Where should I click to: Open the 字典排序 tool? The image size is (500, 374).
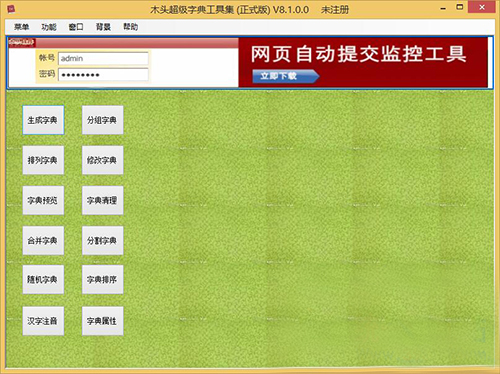pyautogui.click(x=103, y=280)
